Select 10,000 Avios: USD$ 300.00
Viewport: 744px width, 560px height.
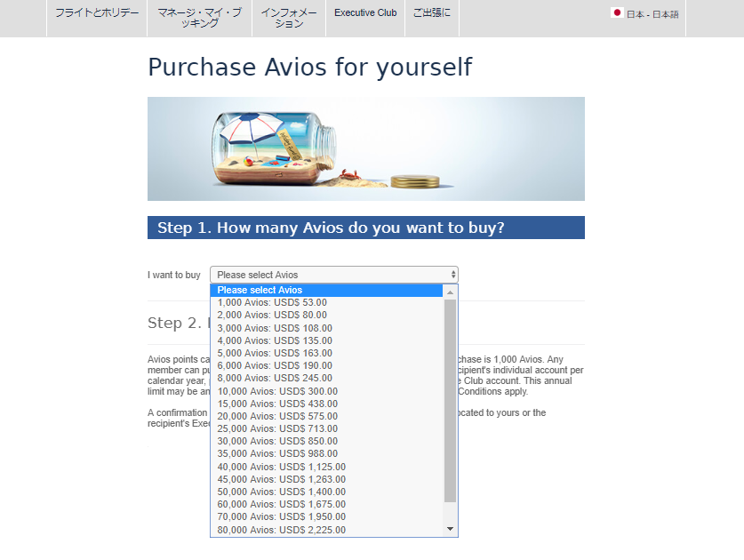pos(277,391)
